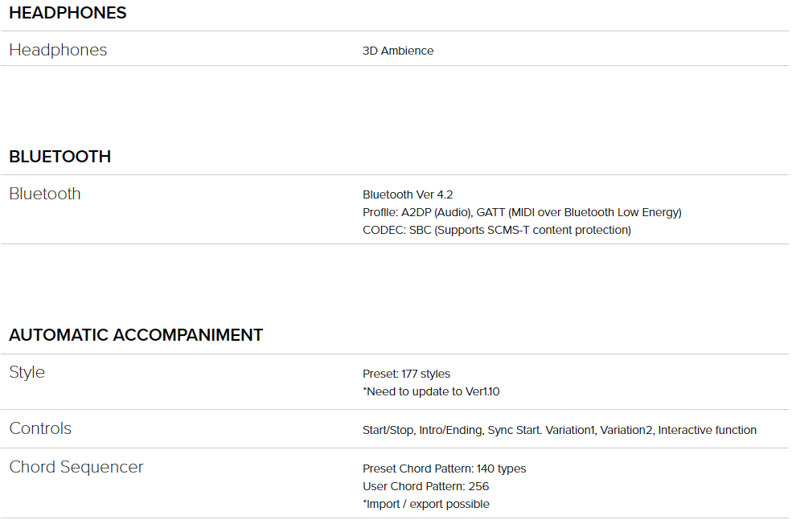Select the Style row label

click(x=27, y=373)
